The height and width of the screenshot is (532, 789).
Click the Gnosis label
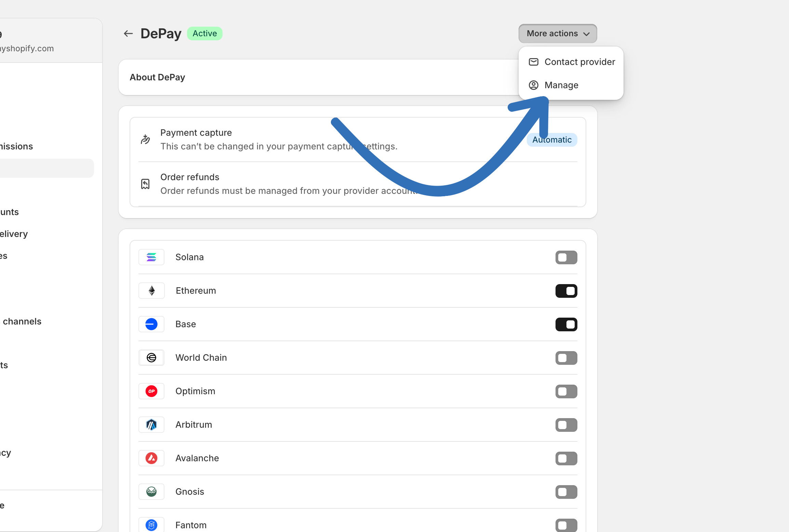[x=190, y=492]
